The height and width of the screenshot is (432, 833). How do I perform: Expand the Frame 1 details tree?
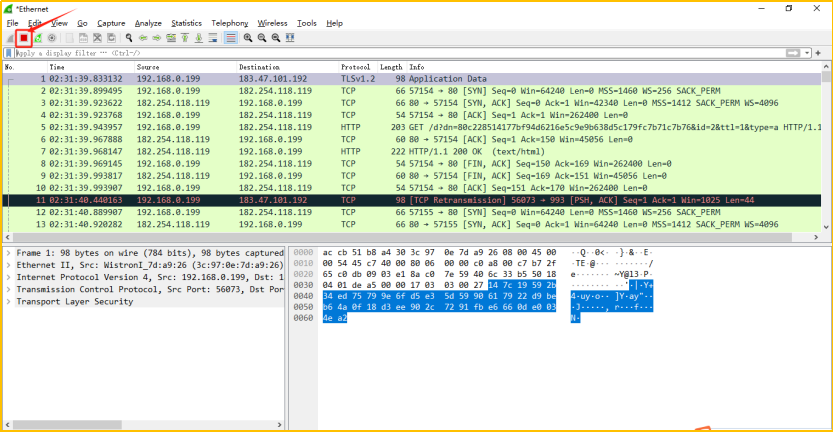click(x=8, y=253)
